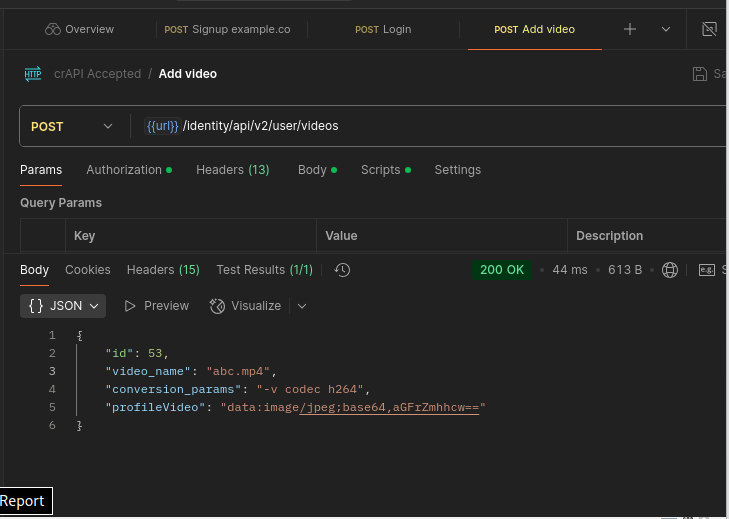Click the network globe icon
This screenshot has height=519, width=729.
click(669, 270)
